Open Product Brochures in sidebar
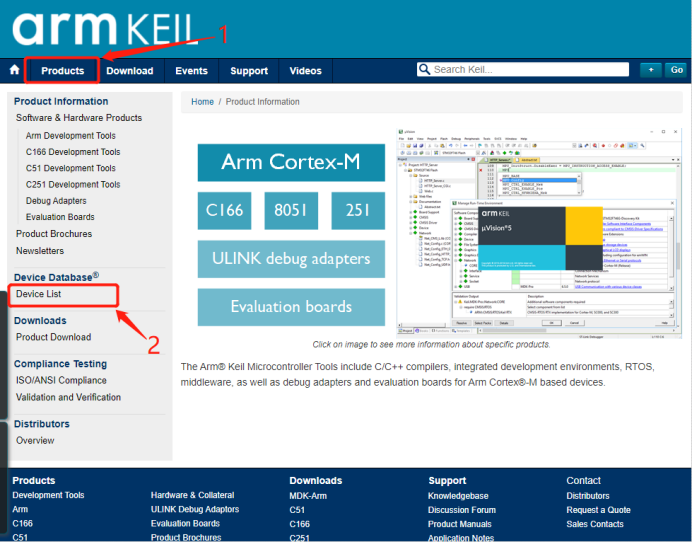 click(54, 234)
